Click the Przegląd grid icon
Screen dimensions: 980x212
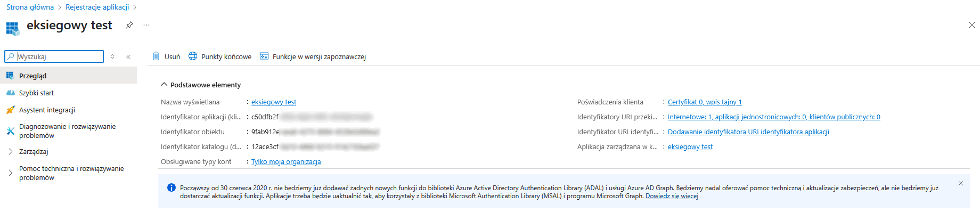[10, 76]
